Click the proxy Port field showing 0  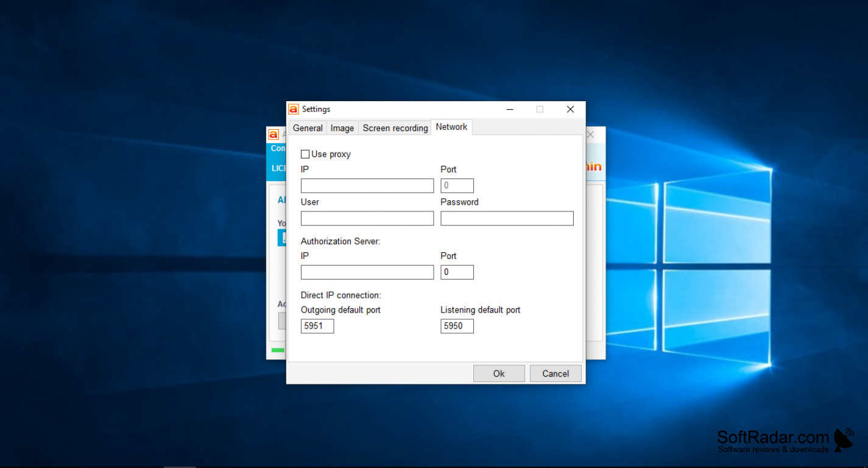click(x=457, y=185)
